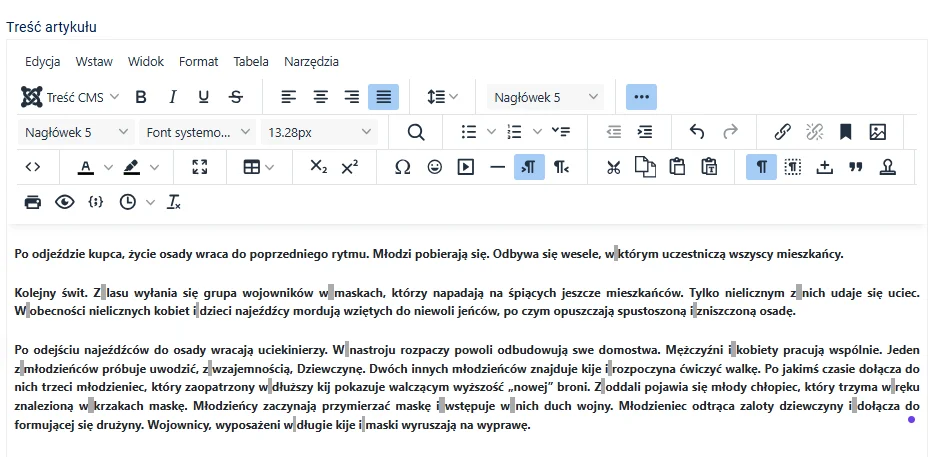929x457 pixels.
Task: Click the undo arrow button
Action: coord(697,132)
